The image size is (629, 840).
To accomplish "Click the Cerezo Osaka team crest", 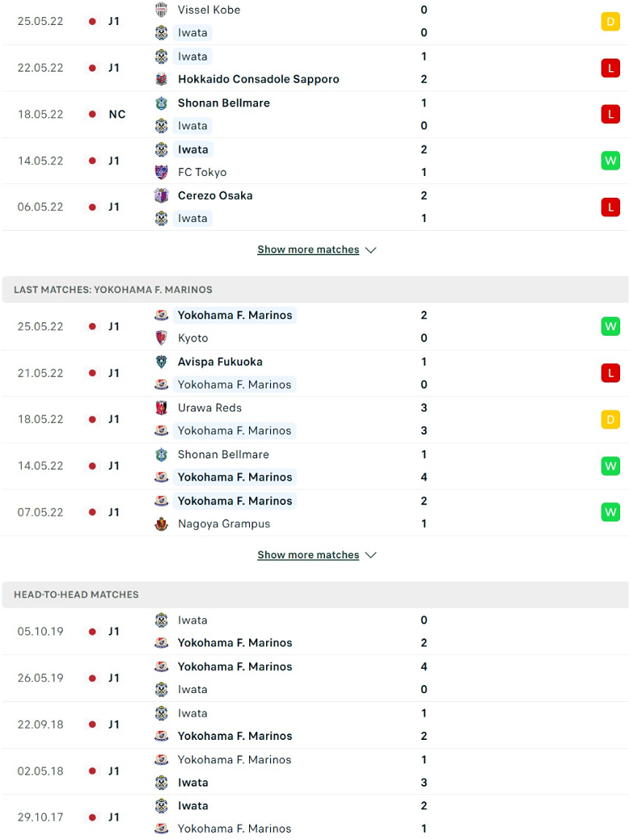I will [161, 195].
